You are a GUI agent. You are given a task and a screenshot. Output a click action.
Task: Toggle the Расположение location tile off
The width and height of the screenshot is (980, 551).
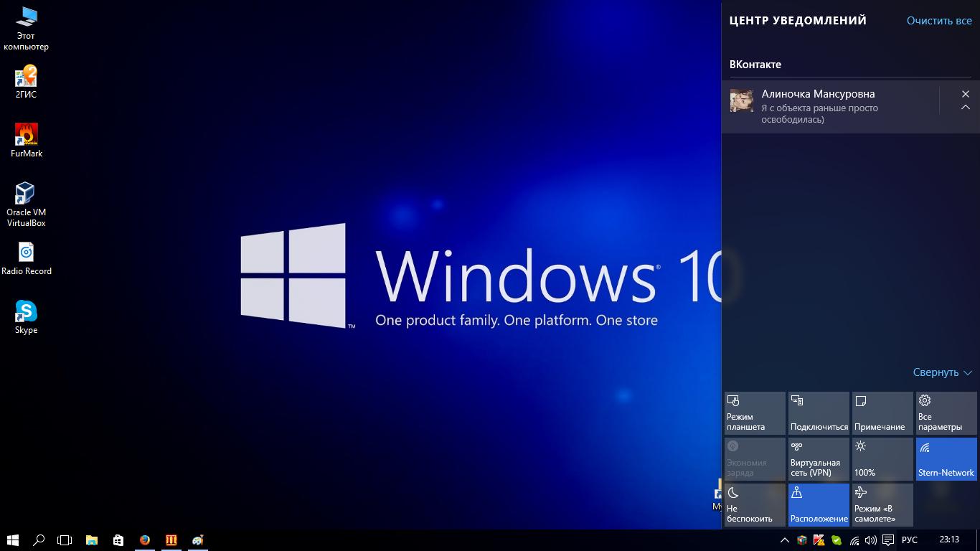[x=819, y=505]
